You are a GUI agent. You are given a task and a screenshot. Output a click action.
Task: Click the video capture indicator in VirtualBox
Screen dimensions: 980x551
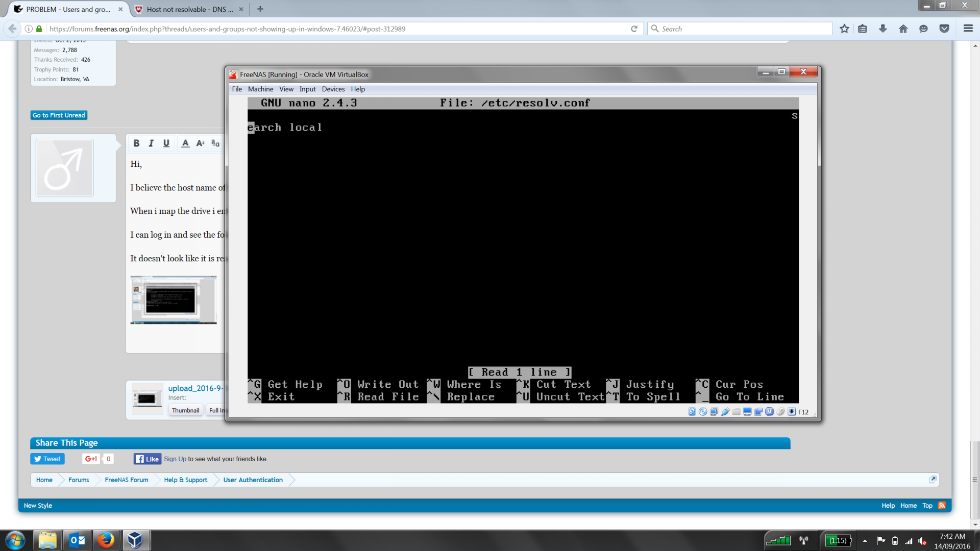(758, 412)
